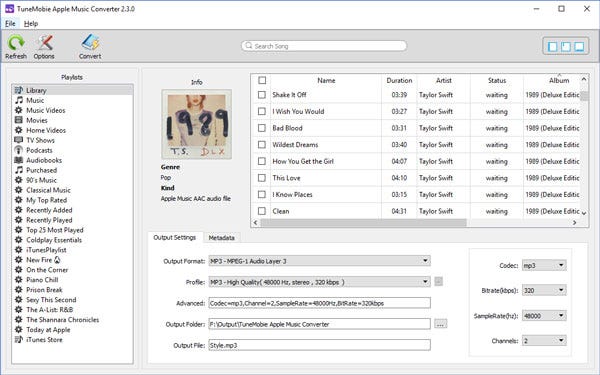Toggle the select-all checkbox in header
Image resolution: width=600 pixels, height=375 pixels.
tap(262, 80)
